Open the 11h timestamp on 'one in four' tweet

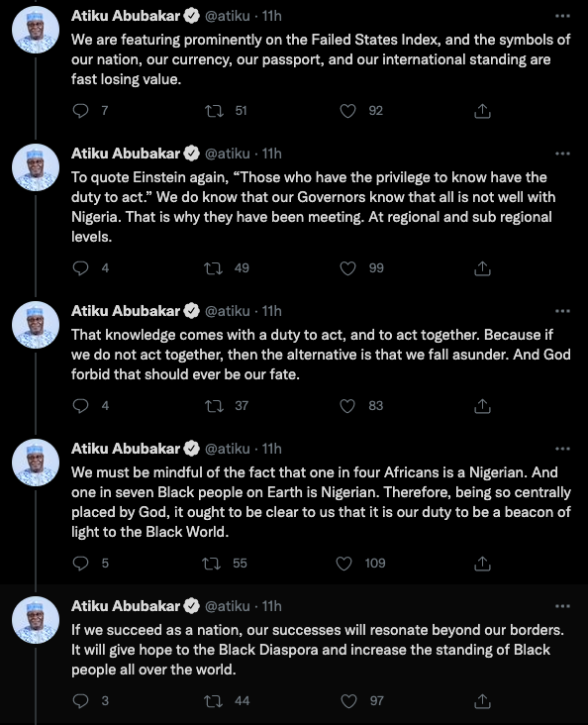point(272,449)
